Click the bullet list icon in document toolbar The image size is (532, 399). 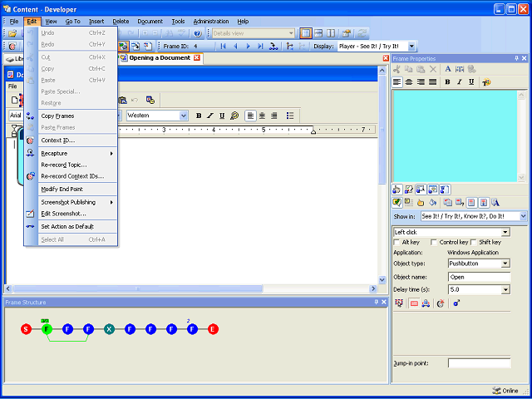pos(290,116)
